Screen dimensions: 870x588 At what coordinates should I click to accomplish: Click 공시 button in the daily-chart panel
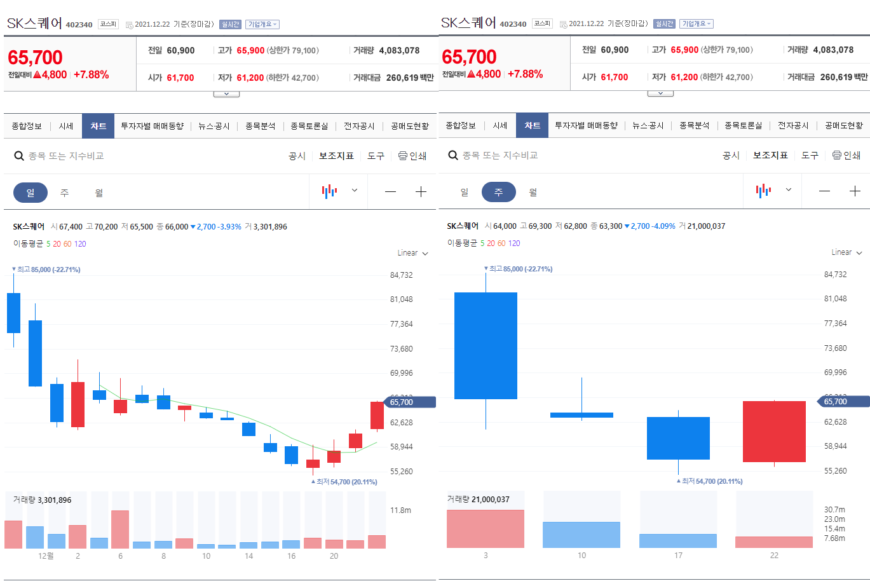(x=297, y=156)
